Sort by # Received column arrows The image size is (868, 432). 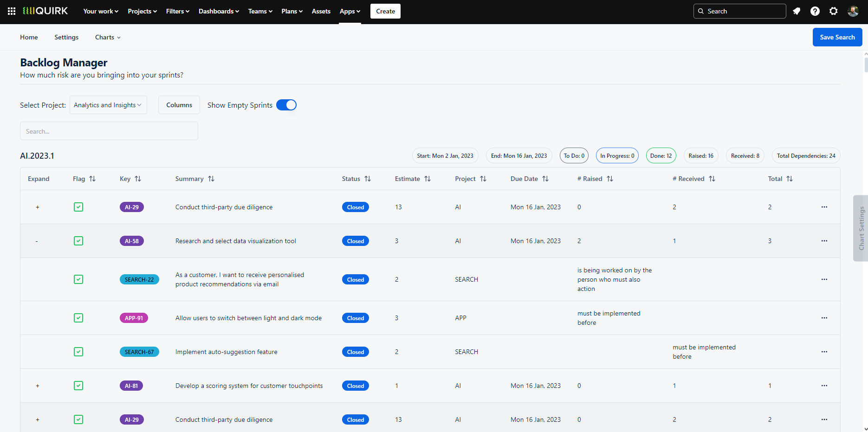coord(712,179)
